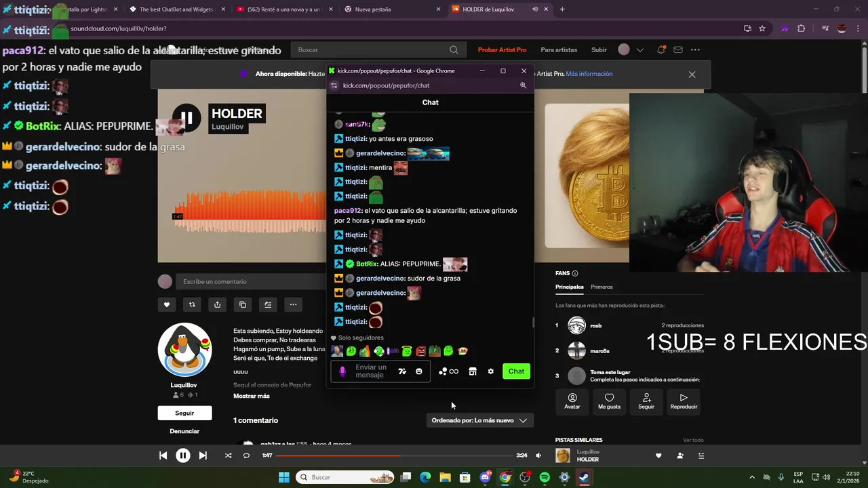
Task: Open SoundCloud messages envelope
Action: click(677, 49)
